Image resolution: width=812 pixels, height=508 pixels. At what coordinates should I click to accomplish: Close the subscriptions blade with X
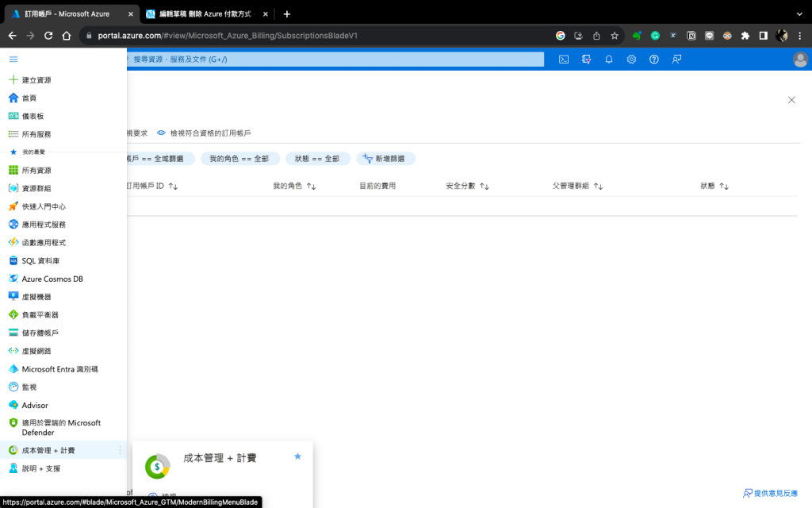(791, 100)
